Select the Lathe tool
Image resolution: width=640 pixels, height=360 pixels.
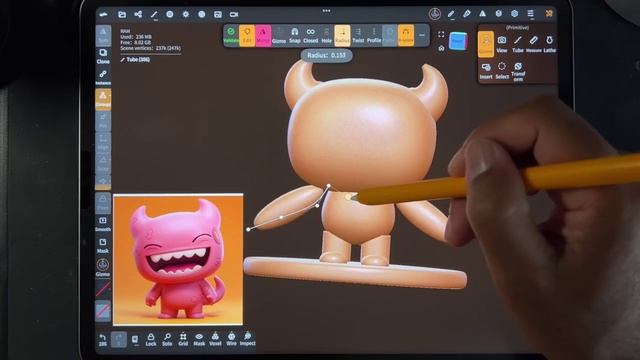coord(550,44)
